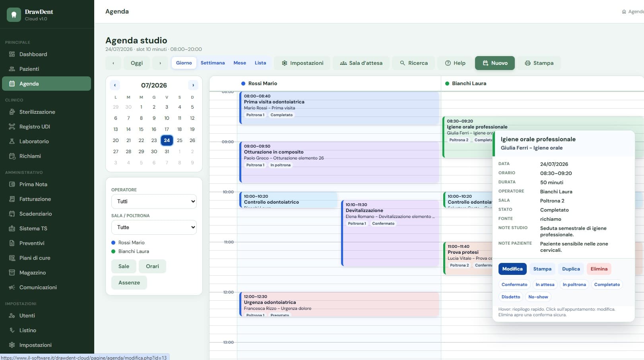644x360 pixels.
Task: Open Piani di cure icon in sidebar
Action: tap(12, 258)
